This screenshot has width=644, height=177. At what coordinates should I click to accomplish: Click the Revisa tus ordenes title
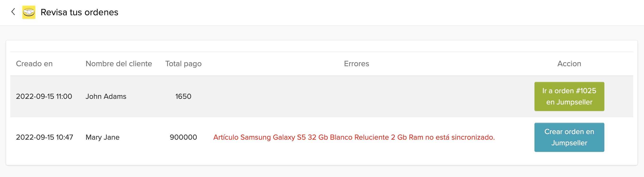[79, 12]
